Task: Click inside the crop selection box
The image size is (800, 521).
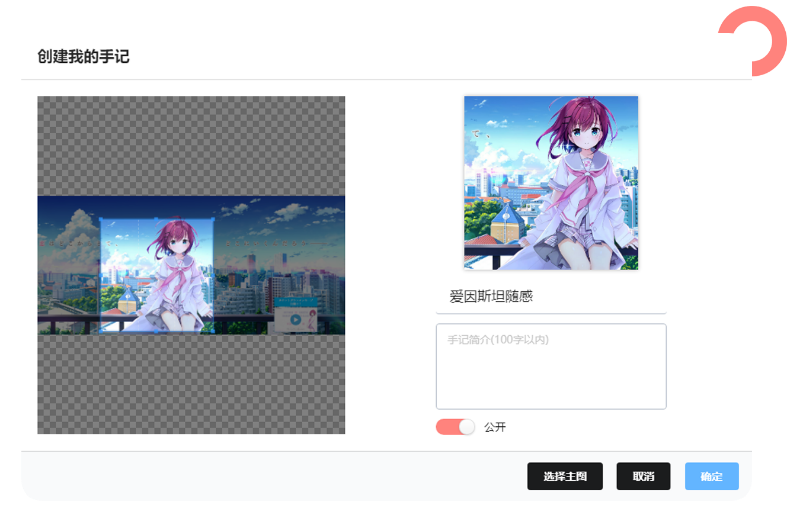Action: click(157, 275)
